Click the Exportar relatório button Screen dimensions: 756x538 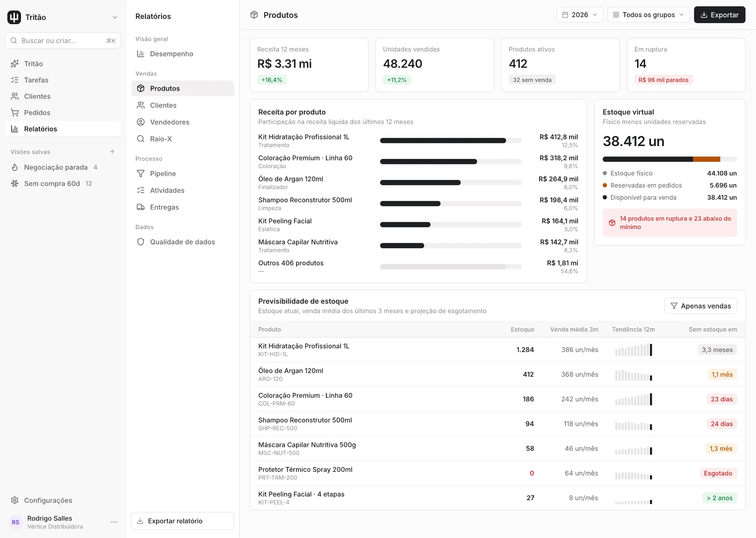click(183, 521)
